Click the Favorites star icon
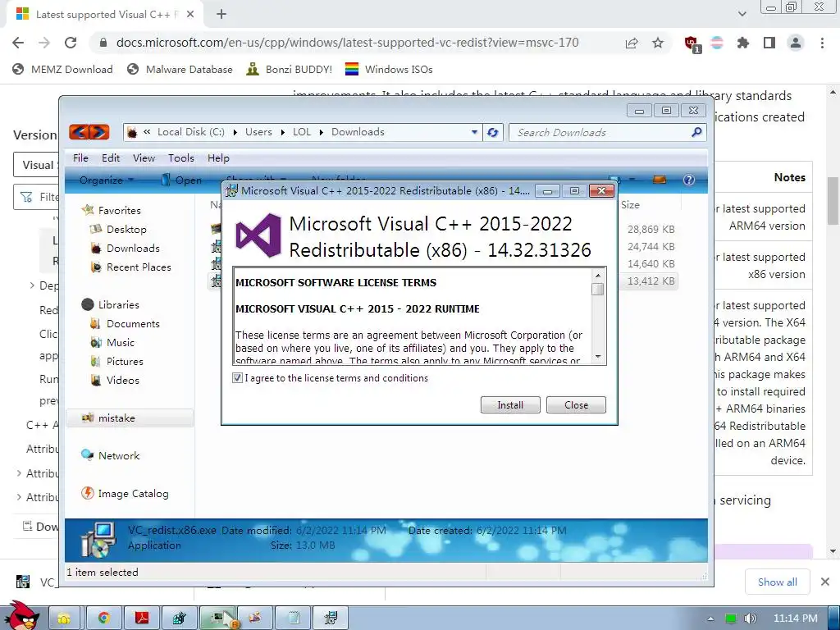Viewport: 840px width, 630px height. tap(88, 210)
